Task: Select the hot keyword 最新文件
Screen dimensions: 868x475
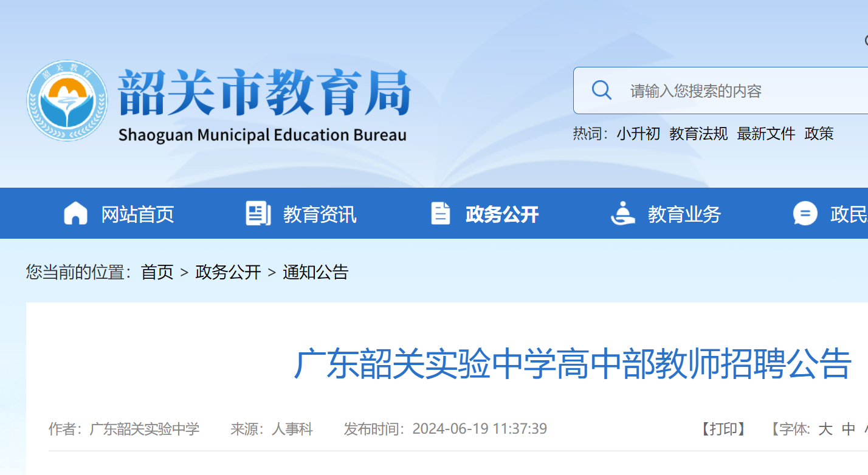Action: click(766, 134)
